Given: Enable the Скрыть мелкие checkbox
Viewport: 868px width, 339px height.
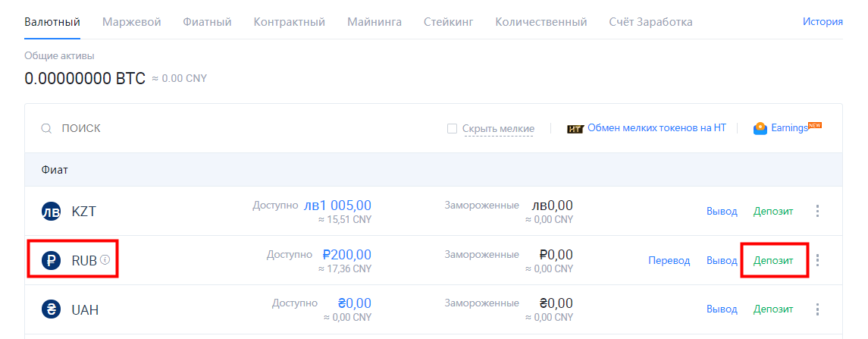Looking at the screenshot, I should [452, 128].
